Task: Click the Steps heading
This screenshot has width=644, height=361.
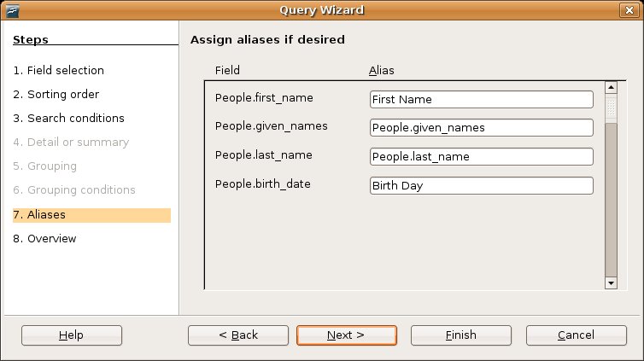Action: tap(31, 40)
